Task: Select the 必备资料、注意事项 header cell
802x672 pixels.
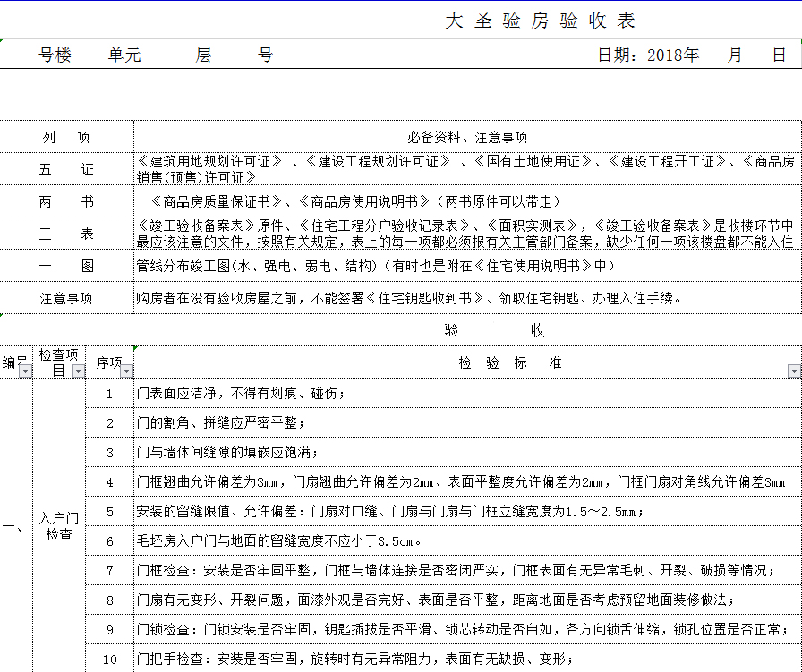Action: [x=467, y=137]
